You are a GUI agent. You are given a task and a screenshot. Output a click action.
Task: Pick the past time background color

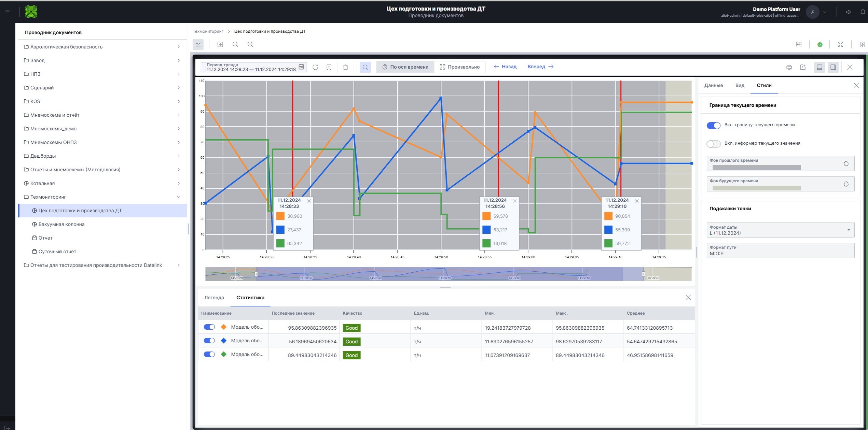point(846,164)
